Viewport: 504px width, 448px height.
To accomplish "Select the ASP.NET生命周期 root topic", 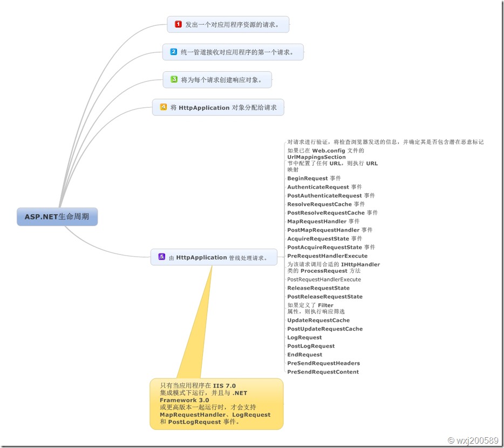I will (57, 217).
